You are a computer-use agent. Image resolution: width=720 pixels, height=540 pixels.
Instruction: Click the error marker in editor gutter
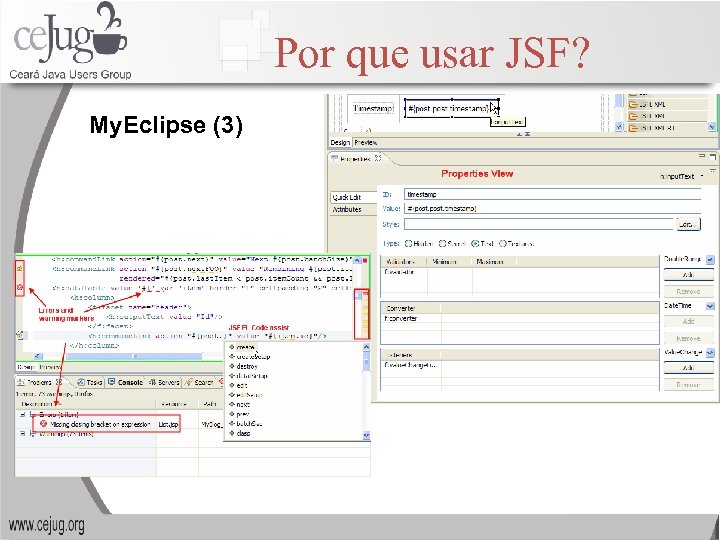point(20,287)
